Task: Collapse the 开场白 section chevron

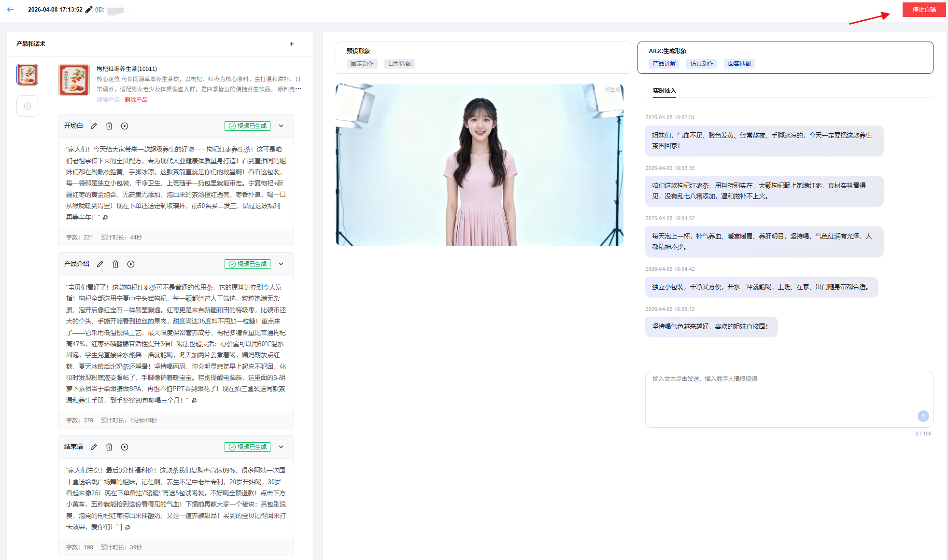Action: coord(281,126)
